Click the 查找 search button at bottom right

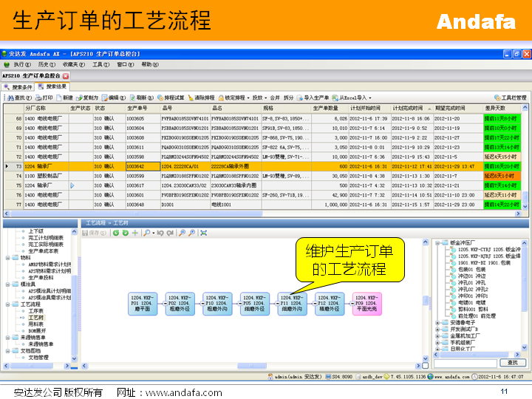tap(508, 363)
